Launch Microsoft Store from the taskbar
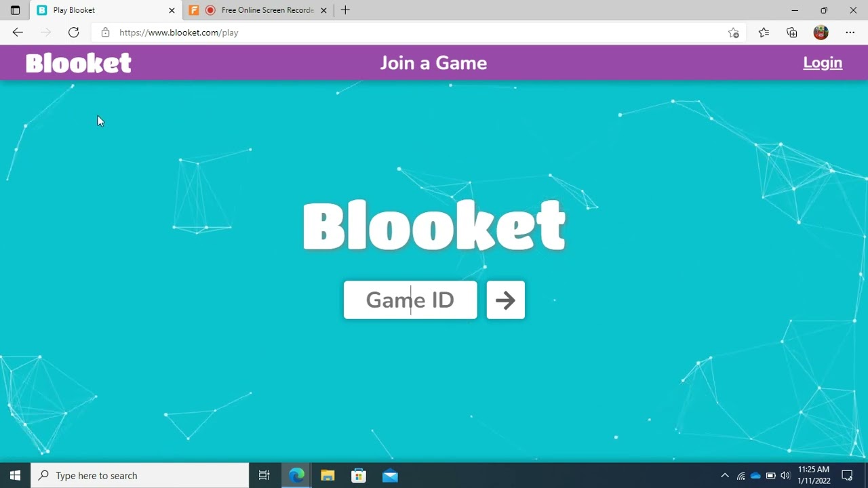The width and height of the screenshot is (868, 488). coord(359,475)
